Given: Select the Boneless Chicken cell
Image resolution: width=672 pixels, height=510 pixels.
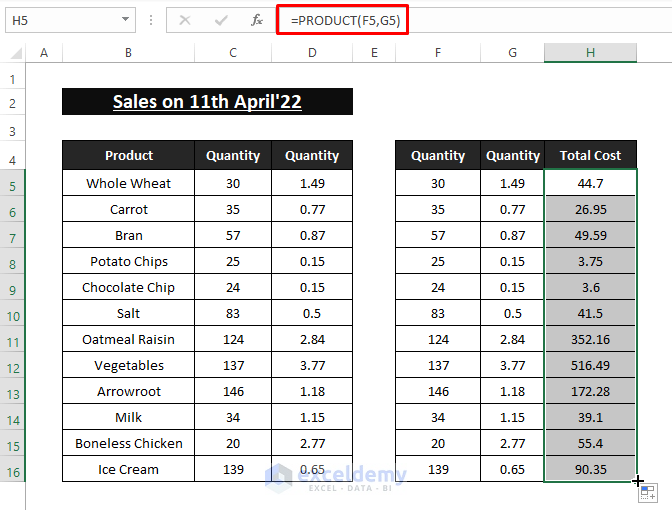Looking at the screenshot, I should (128, 444).
